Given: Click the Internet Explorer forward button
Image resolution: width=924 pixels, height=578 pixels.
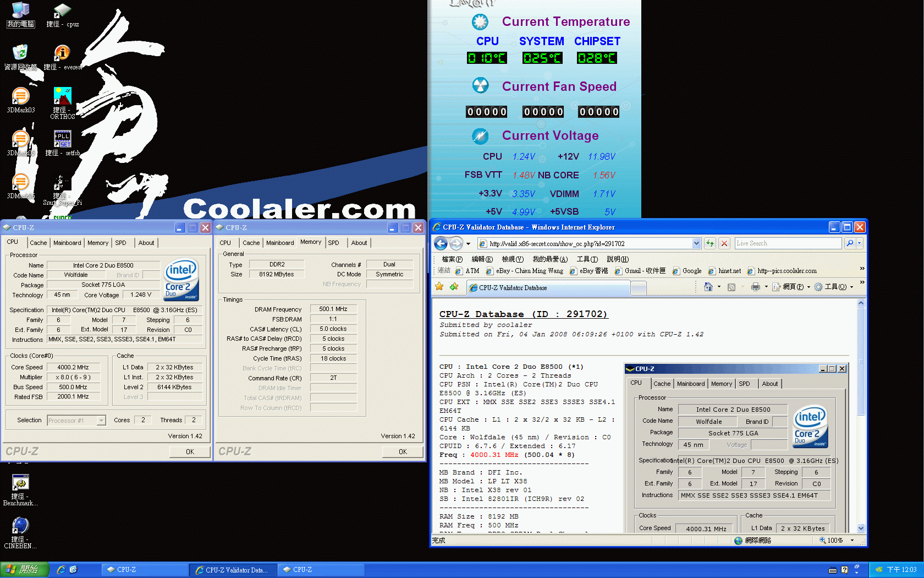Looking at the screenshot, I should click(x=456, y=243).
